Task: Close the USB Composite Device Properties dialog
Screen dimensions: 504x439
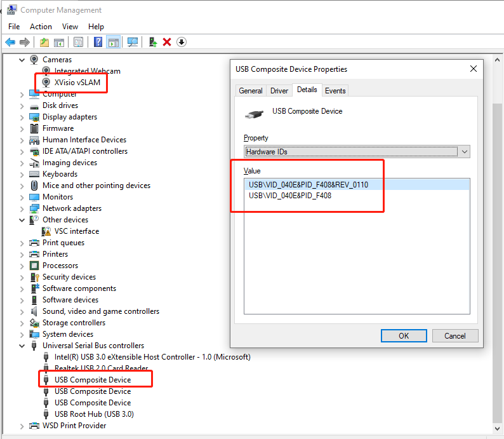Action: point(474,69)
